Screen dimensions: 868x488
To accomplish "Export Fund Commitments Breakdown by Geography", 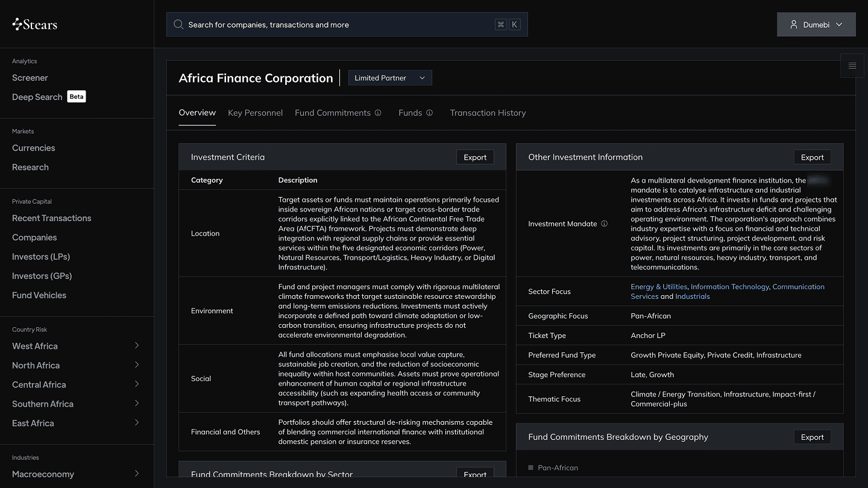I will point(812,437).
